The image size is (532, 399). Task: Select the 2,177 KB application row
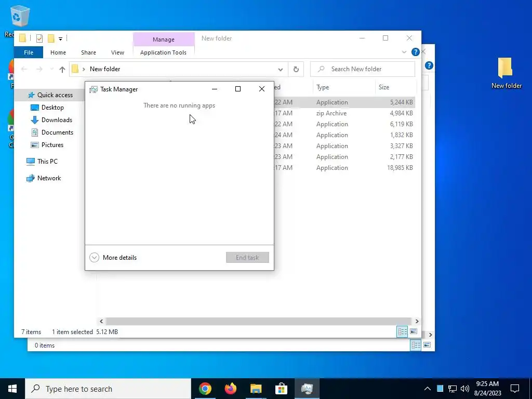click(344, 157)
